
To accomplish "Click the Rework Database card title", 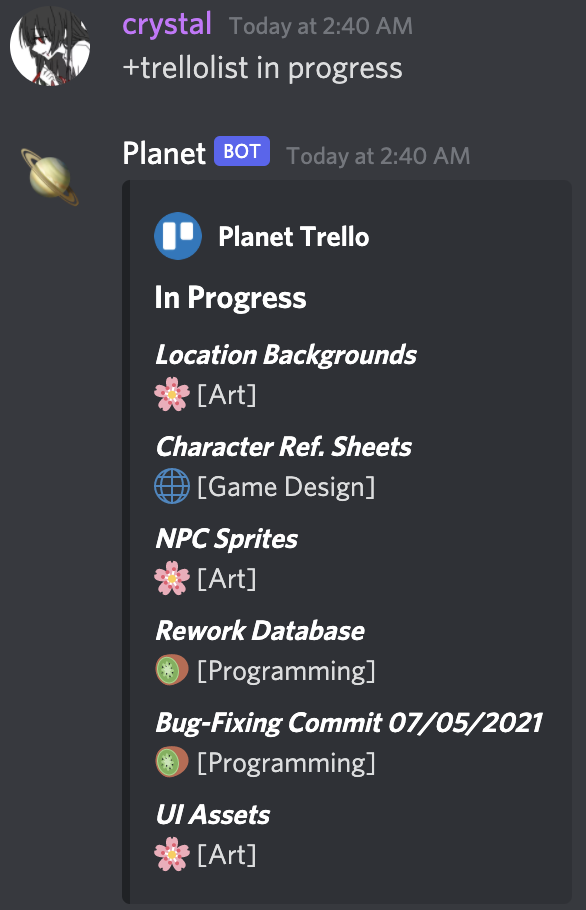I will (261, 630).
